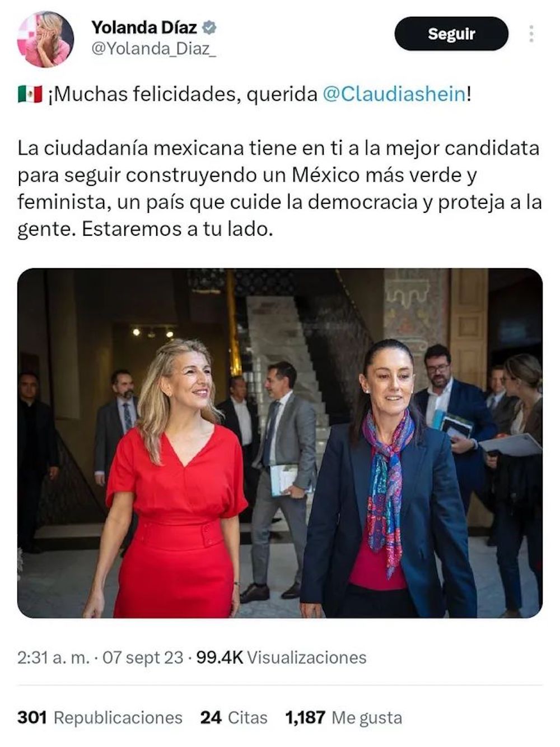Click the Seguir follow button
This screenshot has width=560, height=747.
click(x=451, y=34)
